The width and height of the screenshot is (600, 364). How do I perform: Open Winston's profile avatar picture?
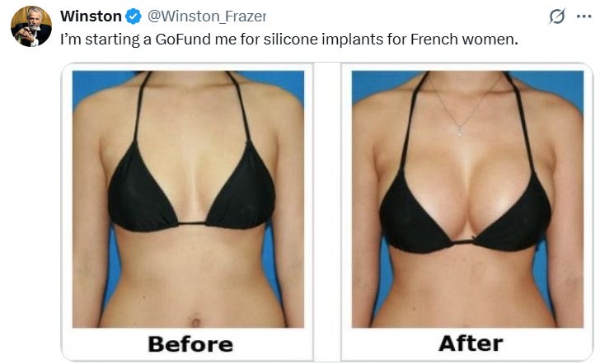click(31, 26)
